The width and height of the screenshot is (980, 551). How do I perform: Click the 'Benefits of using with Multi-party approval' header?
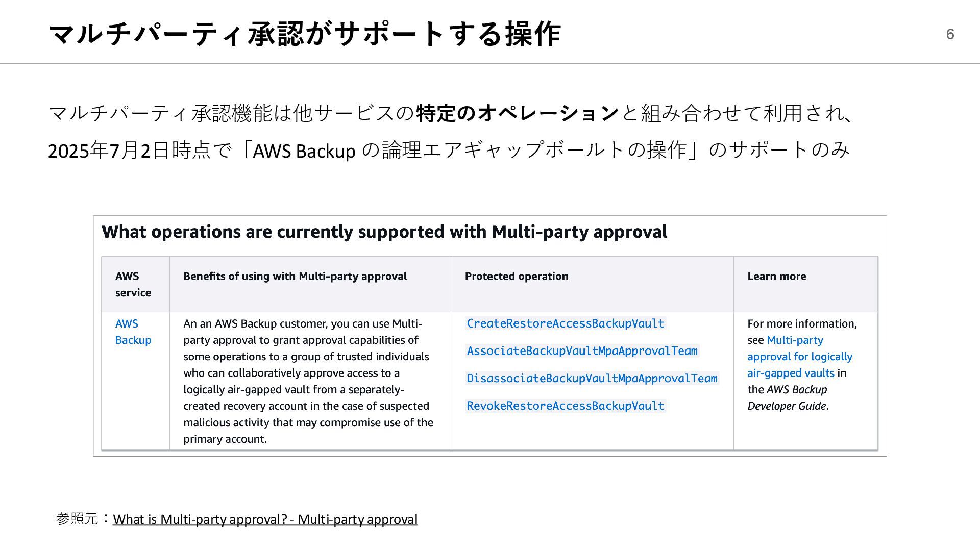[295, 276]
